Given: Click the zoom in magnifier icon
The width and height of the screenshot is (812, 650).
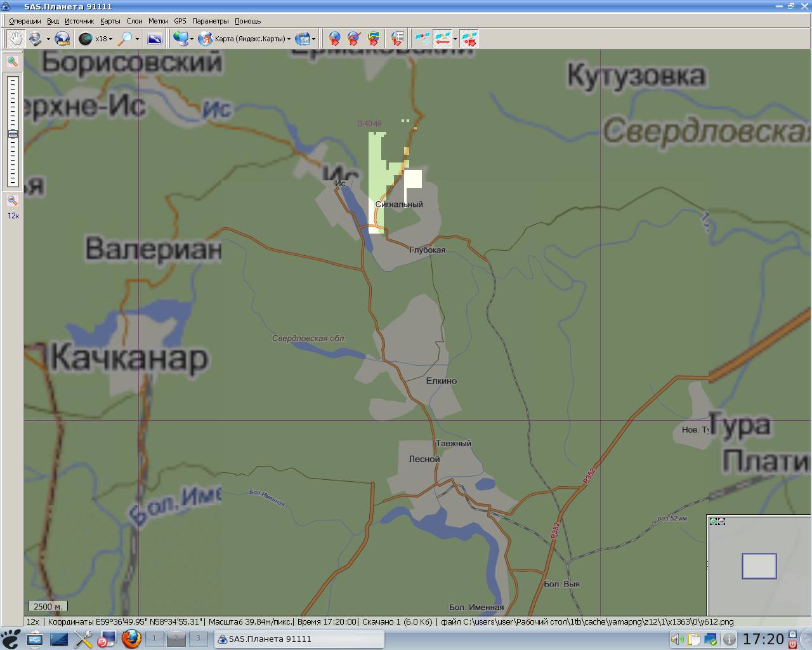Looking at the screenshot, I should (x=13, y=62).
